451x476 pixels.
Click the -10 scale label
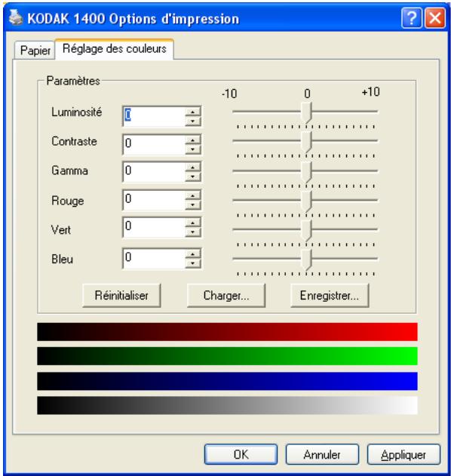(x=229, y=94)
